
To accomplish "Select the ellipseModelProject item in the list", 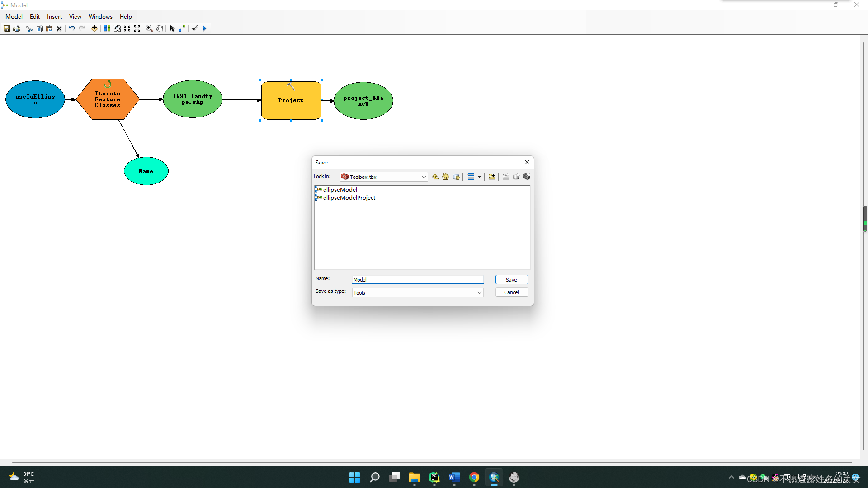I will (x=349, y=197).
